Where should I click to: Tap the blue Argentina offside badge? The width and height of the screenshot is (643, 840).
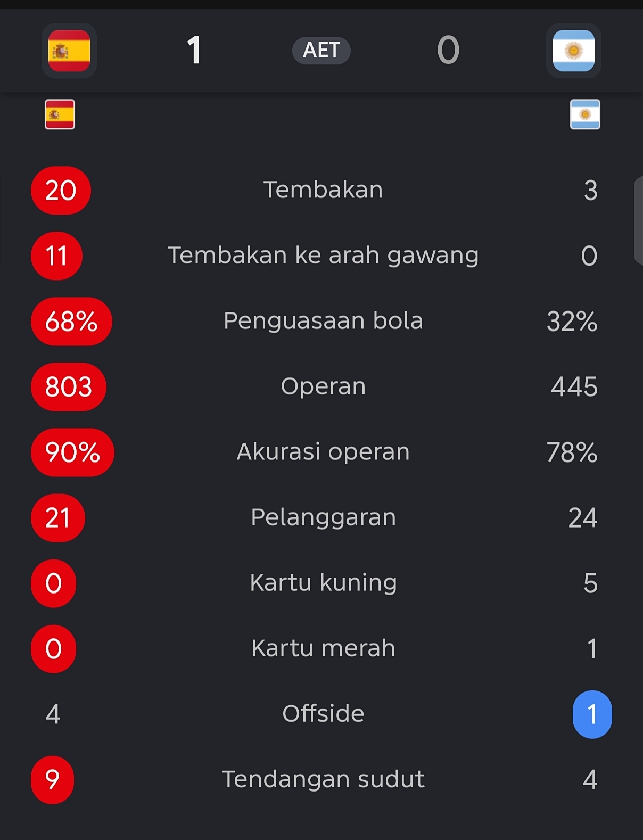tap(592, 714)
